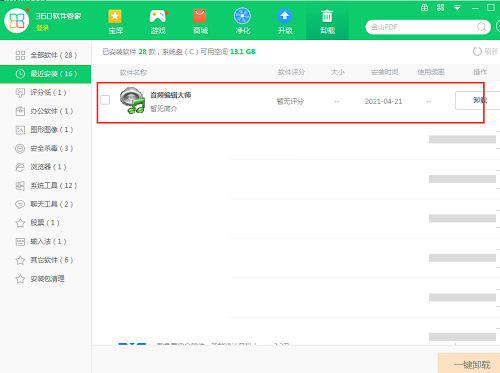
Task: Click the available space value 13.1 GB
Action: click(x=243, y=52)
